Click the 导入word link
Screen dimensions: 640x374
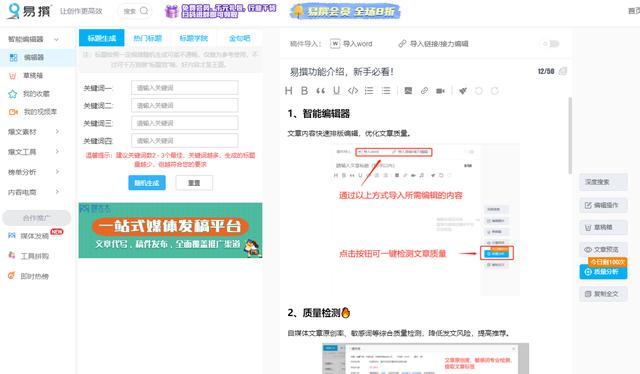[x=358, y=44]
